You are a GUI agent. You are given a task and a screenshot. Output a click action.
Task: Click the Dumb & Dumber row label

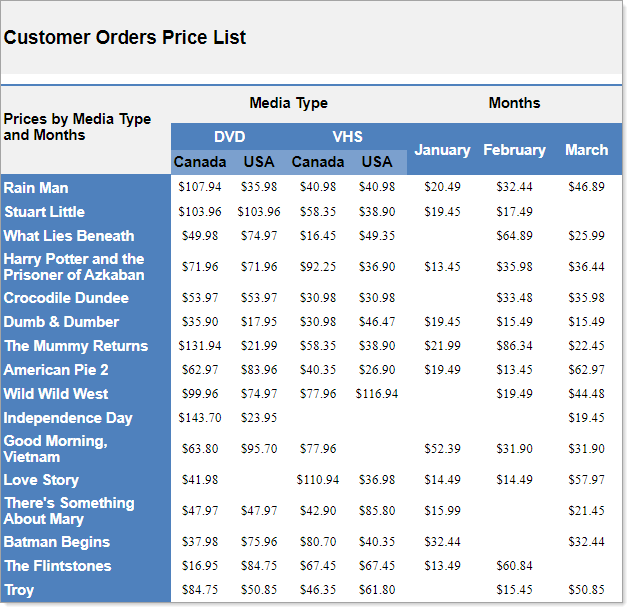click(x=61, y=322)
